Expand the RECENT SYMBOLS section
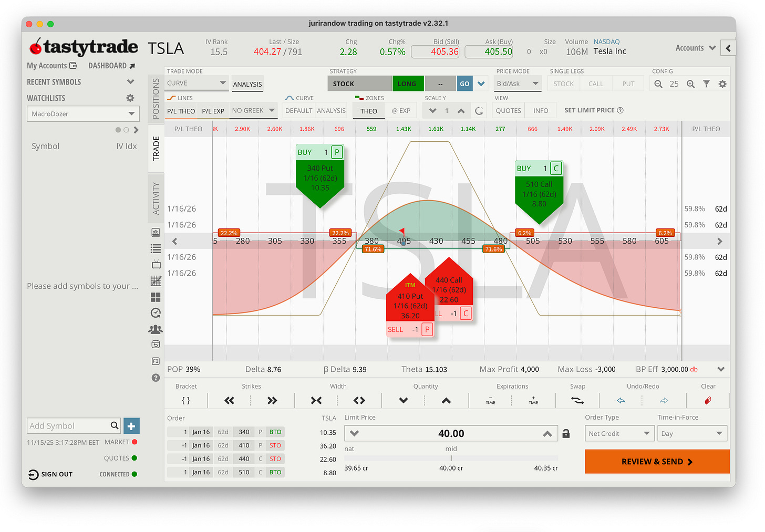 [130, 82]
